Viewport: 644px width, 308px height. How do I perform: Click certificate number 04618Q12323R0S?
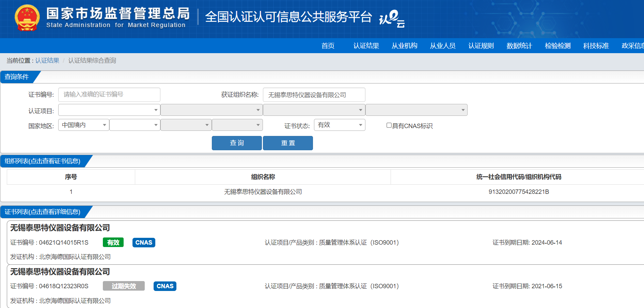click(64, 286)
